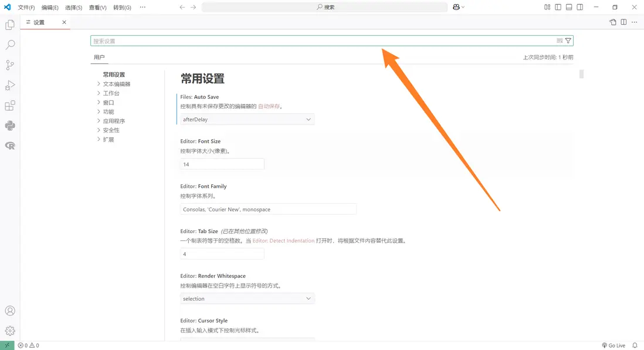Open the 选择(S) menu

tap(73, 8)
